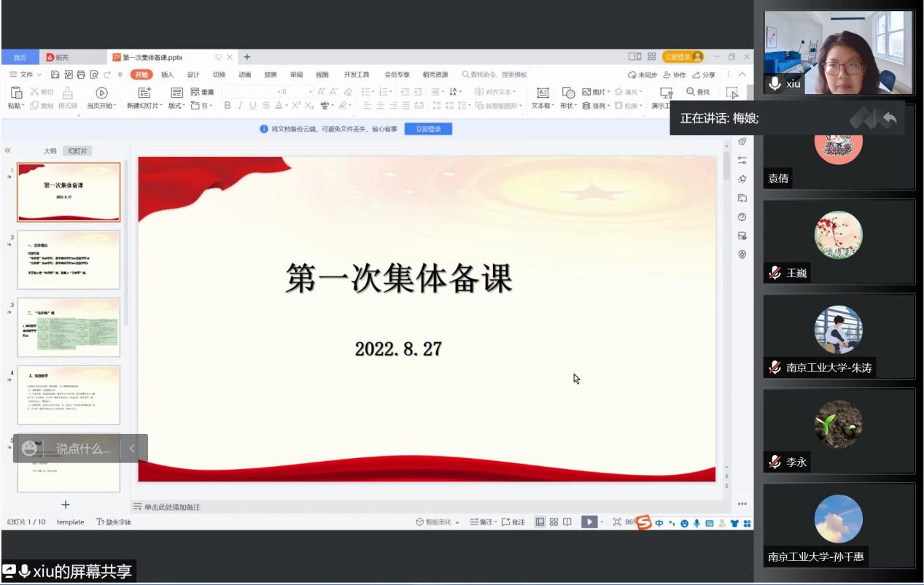The width and height of the screenshot is (924, 585).
Task: Switch to the 大纲 outline tab
Action: coord(50,151)
